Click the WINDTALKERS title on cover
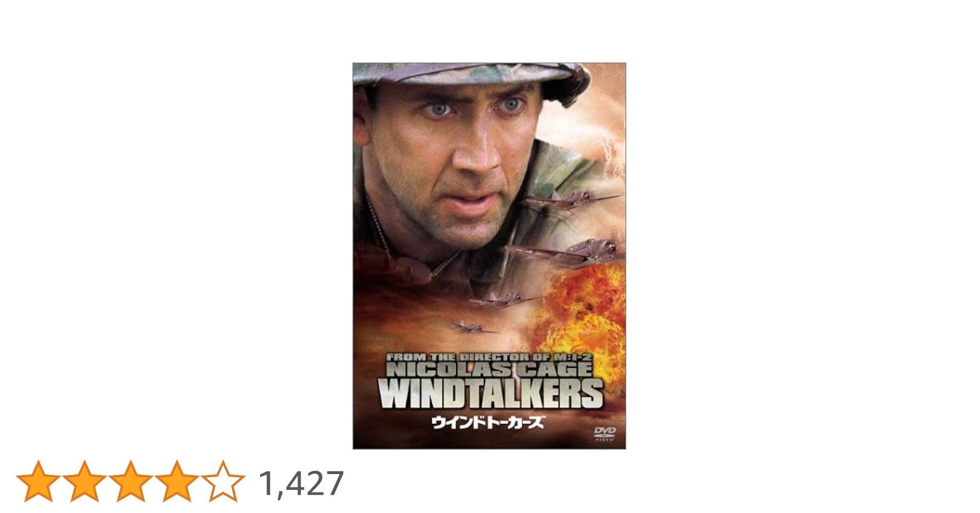The image size is (980, 513). tap(491, 394)
